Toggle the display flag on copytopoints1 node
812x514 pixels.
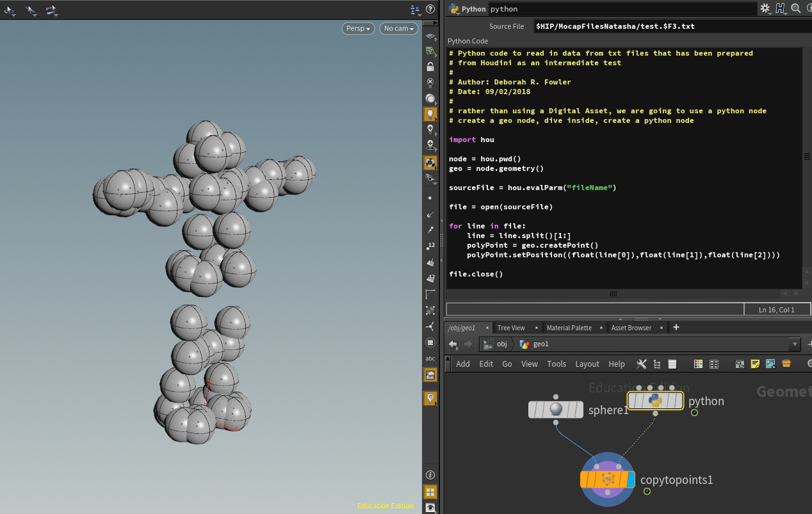click(x=631, y=479)
